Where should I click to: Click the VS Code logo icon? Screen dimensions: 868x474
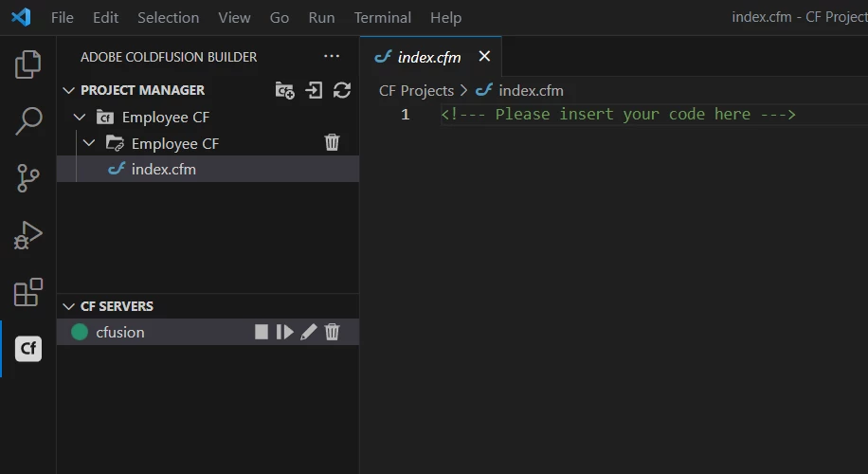(21, 17)
